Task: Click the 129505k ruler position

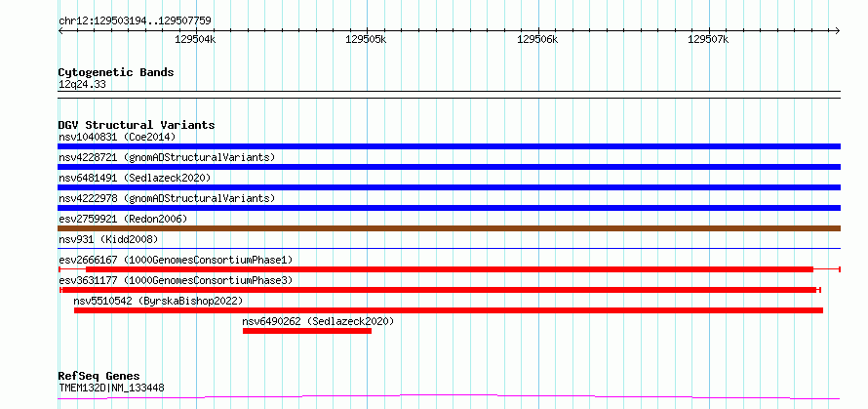Action: (366, 39)
